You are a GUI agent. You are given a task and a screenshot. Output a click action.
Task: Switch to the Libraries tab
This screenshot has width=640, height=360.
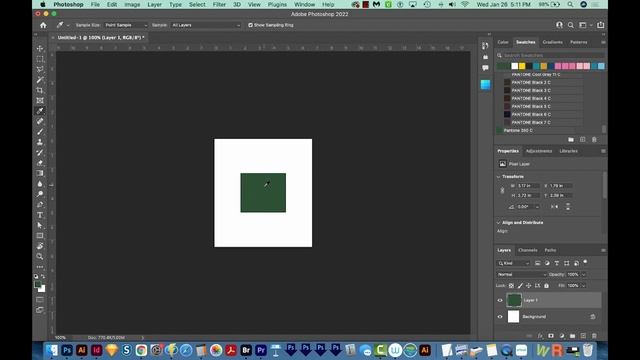pos(569,151)
